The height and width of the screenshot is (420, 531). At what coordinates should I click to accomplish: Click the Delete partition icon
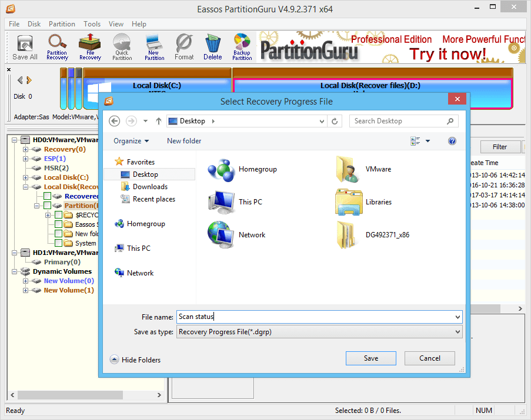coord(213,48)
